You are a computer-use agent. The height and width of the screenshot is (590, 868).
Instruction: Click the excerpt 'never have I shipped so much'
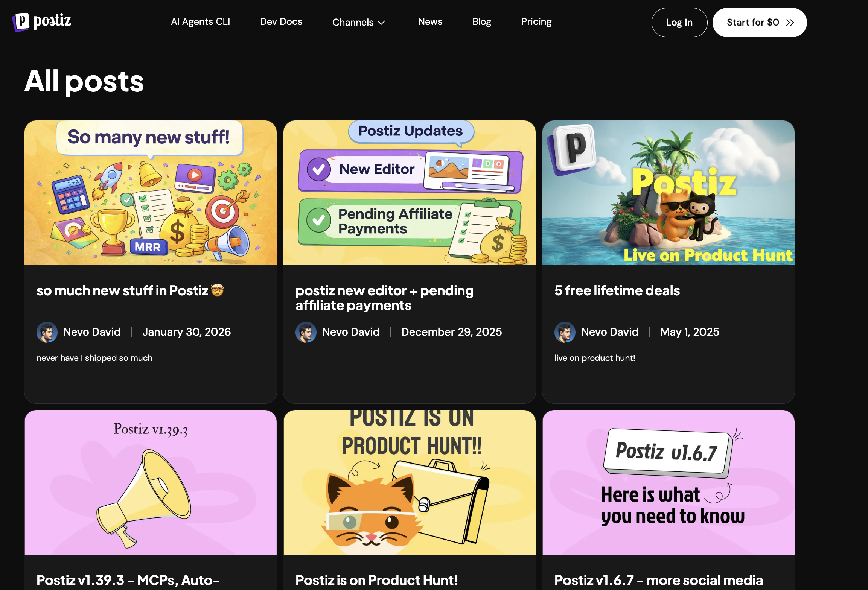coord(94,358)
